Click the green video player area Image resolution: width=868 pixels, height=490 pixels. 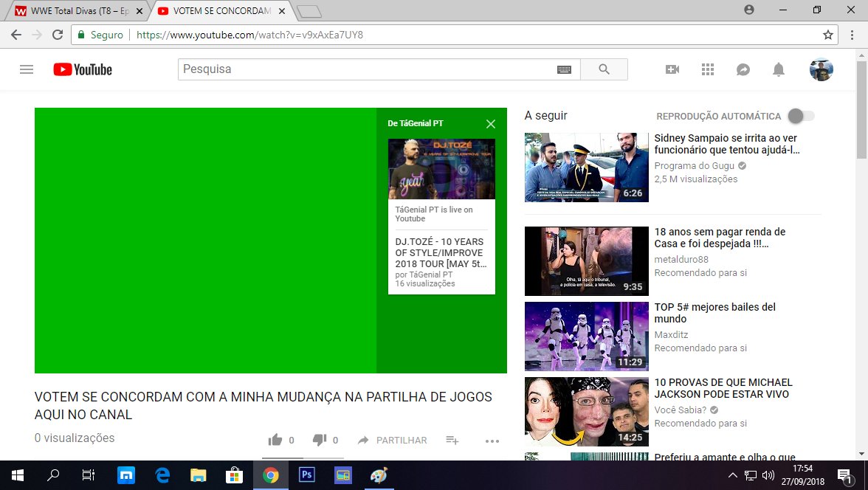205,241
